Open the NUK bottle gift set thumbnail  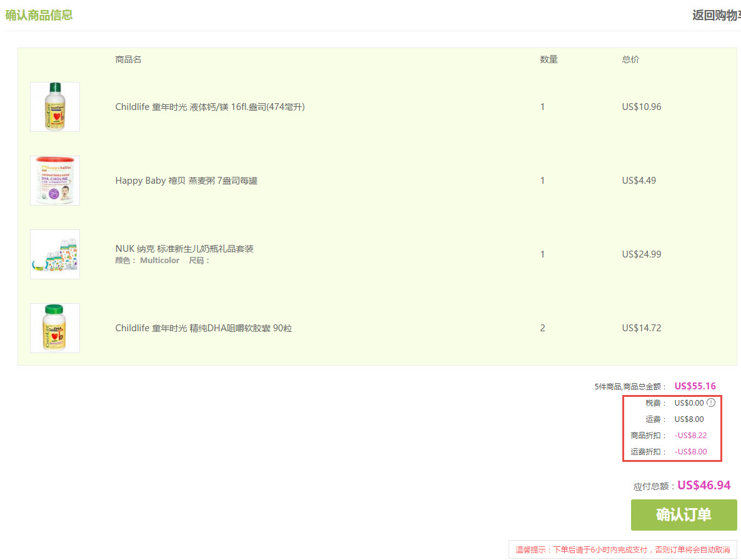click(55, 254)
